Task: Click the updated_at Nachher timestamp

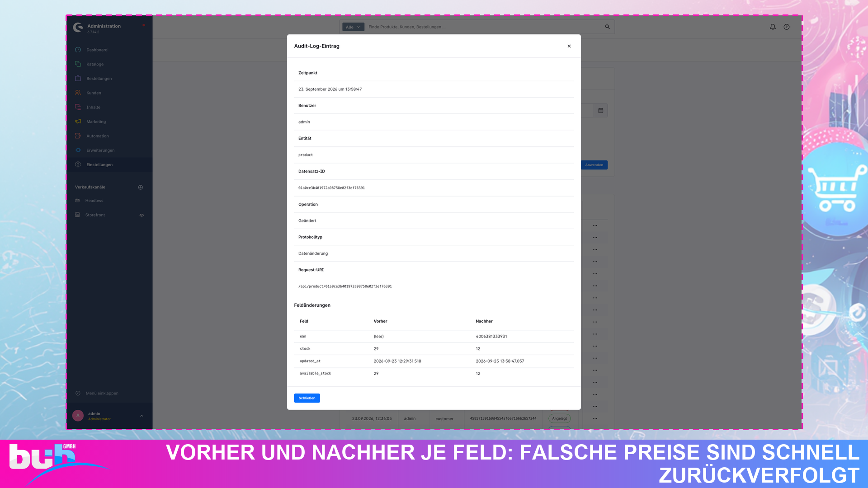Action: (500, 361)
